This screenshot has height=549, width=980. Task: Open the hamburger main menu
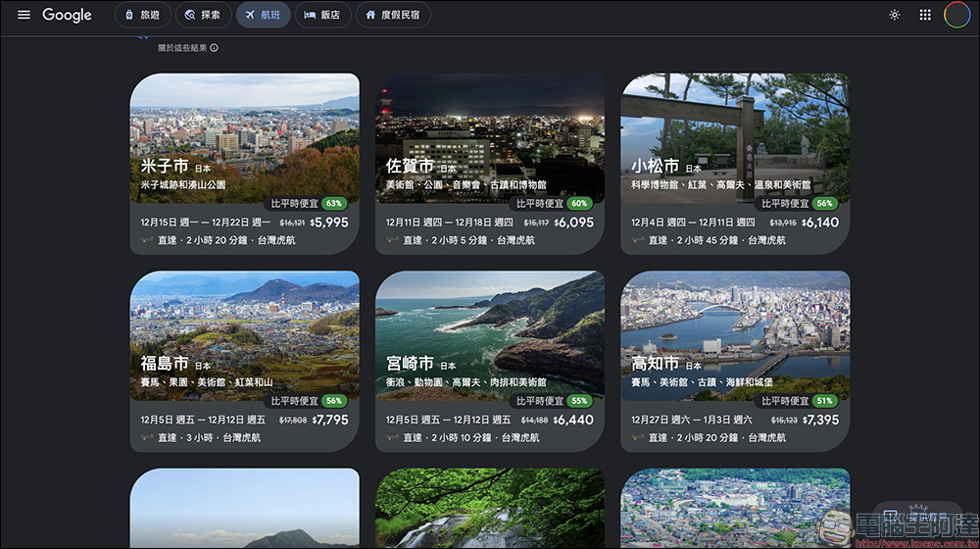(24, 15)
